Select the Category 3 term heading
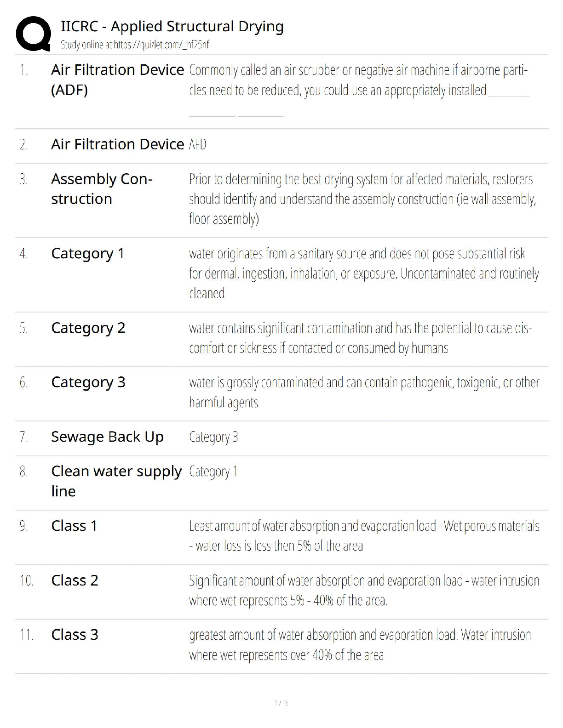Image resolution: width=563 pixels, height=728 pixels. click(88, 382)
